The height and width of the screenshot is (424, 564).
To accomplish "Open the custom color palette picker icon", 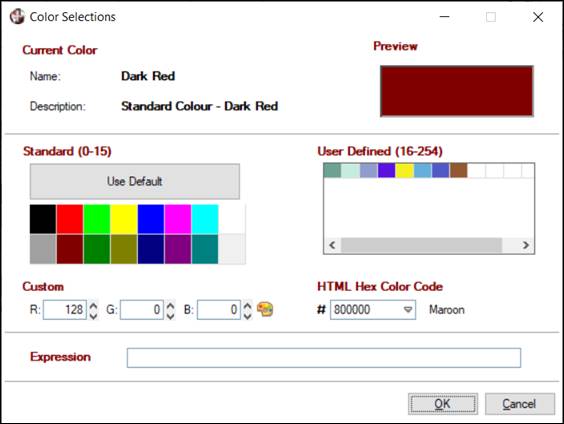I will (x=265, y=309).
